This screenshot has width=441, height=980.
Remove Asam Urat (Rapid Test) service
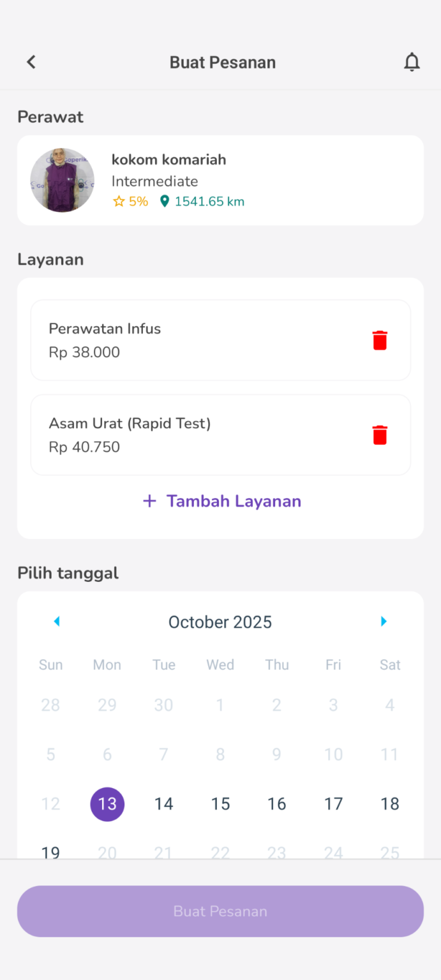coord(380,434)
